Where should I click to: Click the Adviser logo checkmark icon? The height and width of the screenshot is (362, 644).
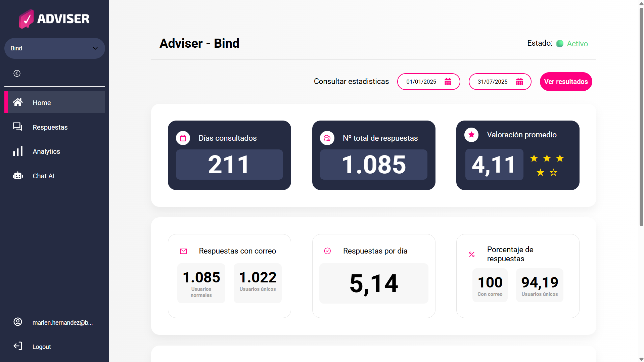27,19
